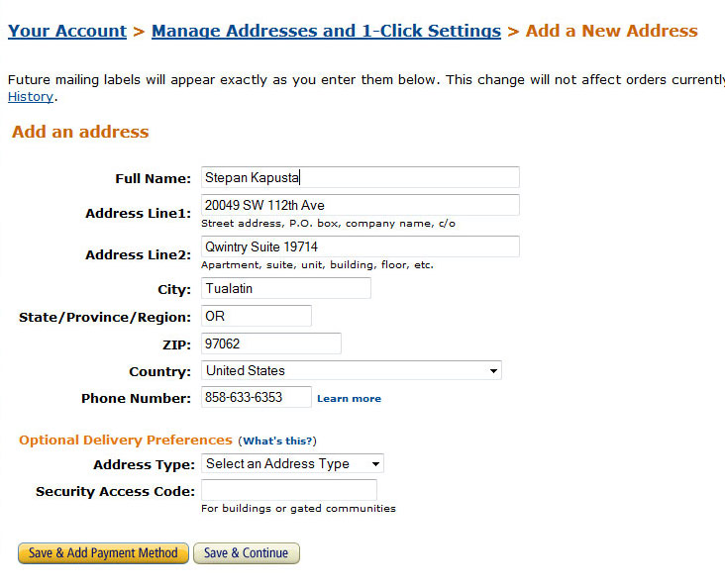Click the Save & Continue button
This screenshot has width=725, height=588.
[x=246, y=553]
